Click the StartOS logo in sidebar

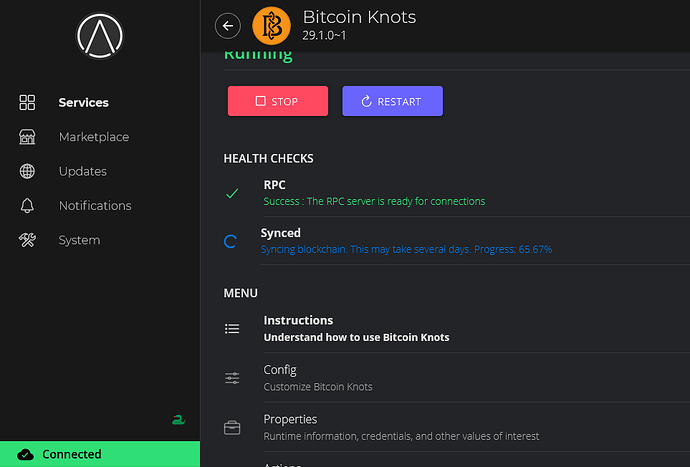click(x=100, y=35)
